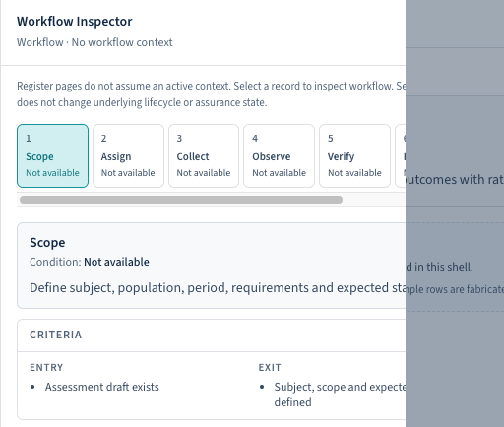Open the Collect workflow step
The image size is (504, 427).
[x=204, y=155]
